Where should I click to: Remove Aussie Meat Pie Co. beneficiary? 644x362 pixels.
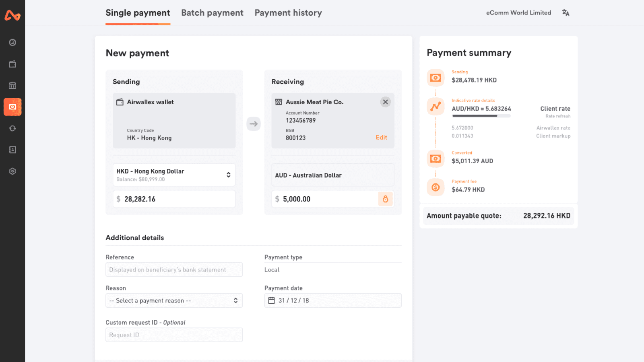click(x=385, y=102)
